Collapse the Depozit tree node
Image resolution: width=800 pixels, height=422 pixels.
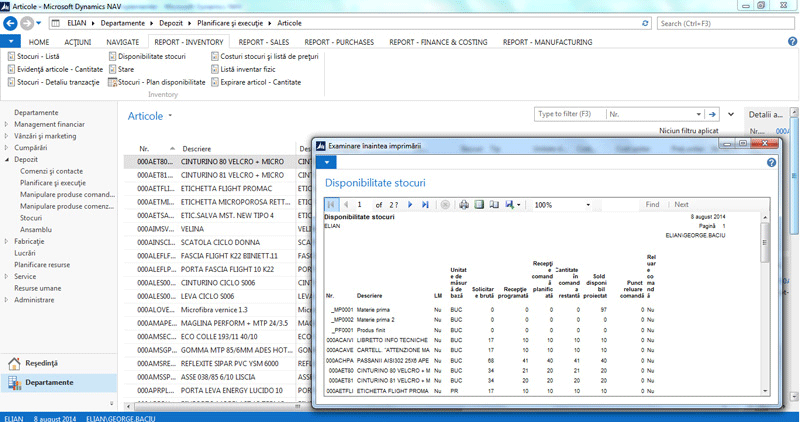(x=6, y=159)
